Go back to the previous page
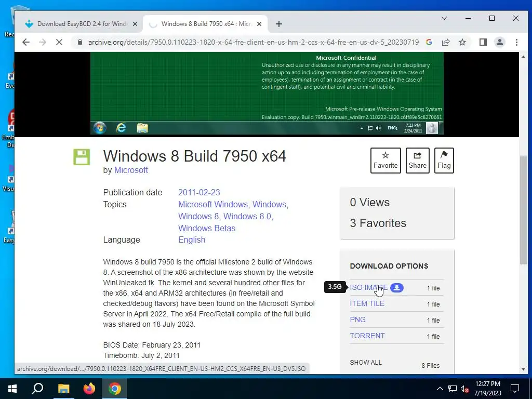The height and width of the screenshot is (399, 532). (26, 42)
